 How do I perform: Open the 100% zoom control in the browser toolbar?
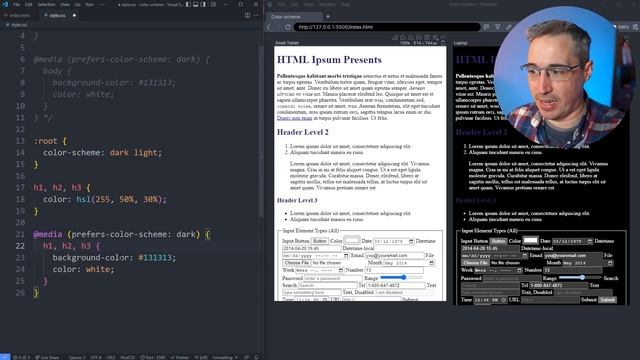[623, 27]
